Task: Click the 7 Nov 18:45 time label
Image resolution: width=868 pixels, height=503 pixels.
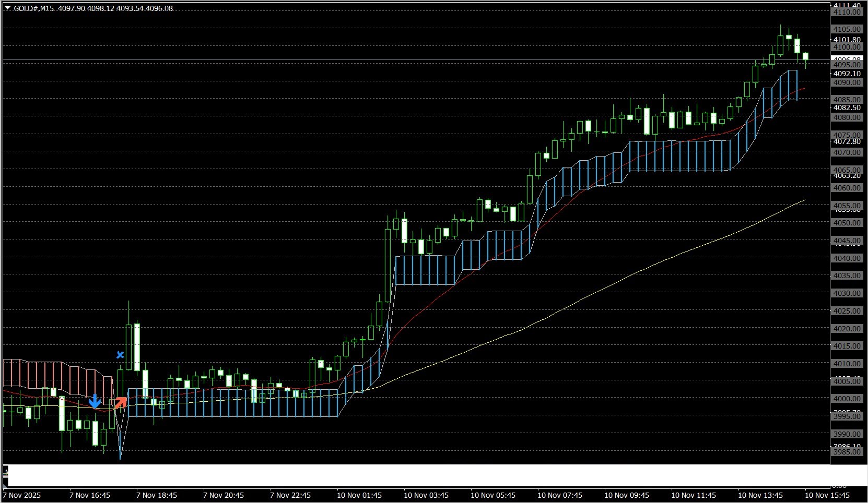Action: point(157,495)
